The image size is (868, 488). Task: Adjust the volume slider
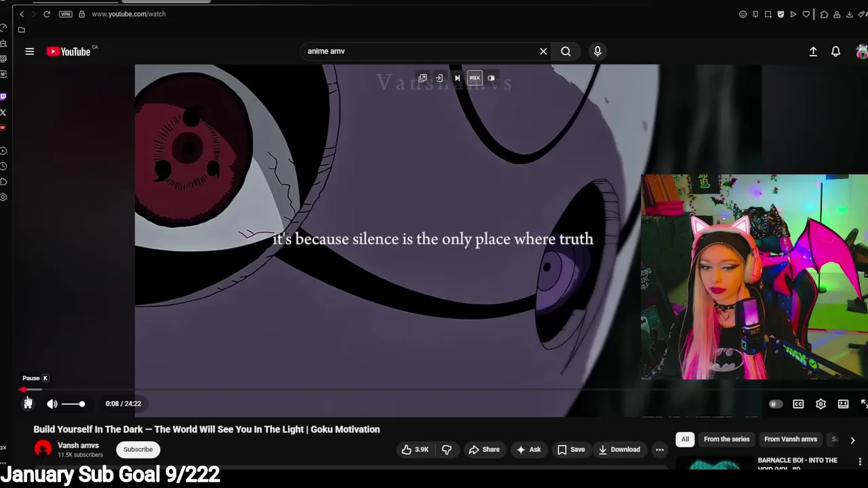(x=73, y=404)
